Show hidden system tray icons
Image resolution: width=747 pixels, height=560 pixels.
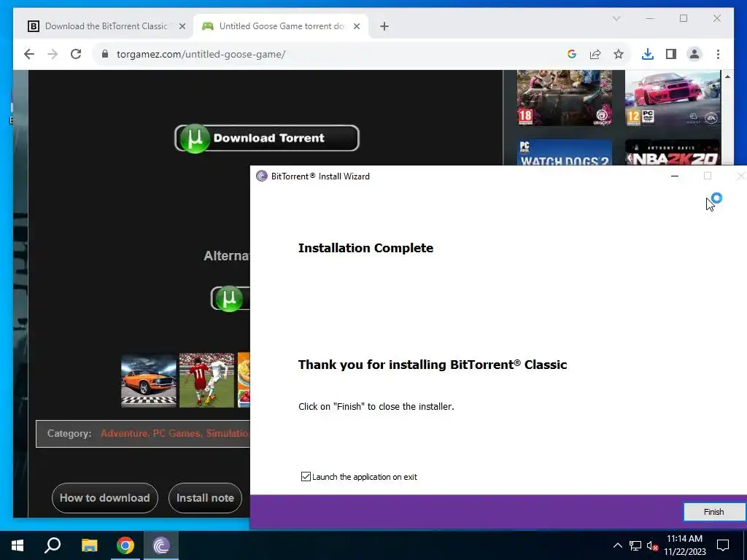click(x=617, y=545)
